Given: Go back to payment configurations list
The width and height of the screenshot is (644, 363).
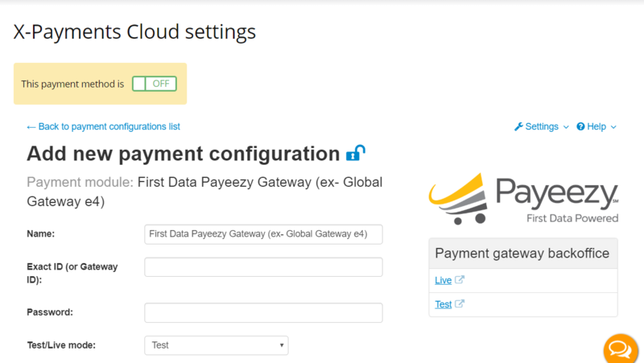Looking at the screenshot, I should pos(104,126).
